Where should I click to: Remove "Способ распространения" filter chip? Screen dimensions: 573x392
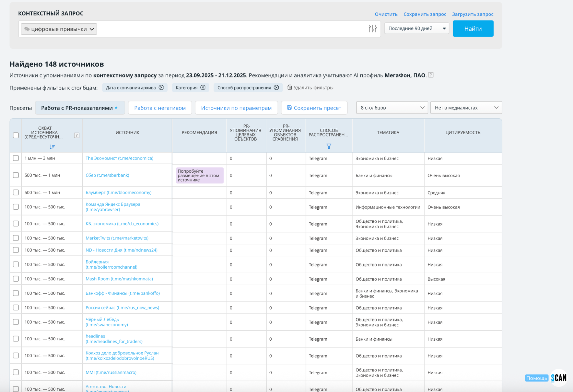point(276,87)
